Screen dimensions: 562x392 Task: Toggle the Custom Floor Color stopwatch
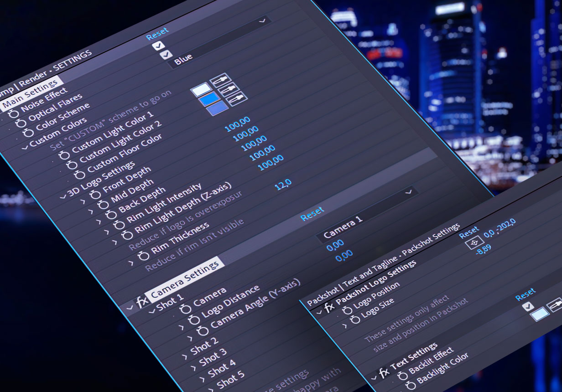tap(80, 174)
